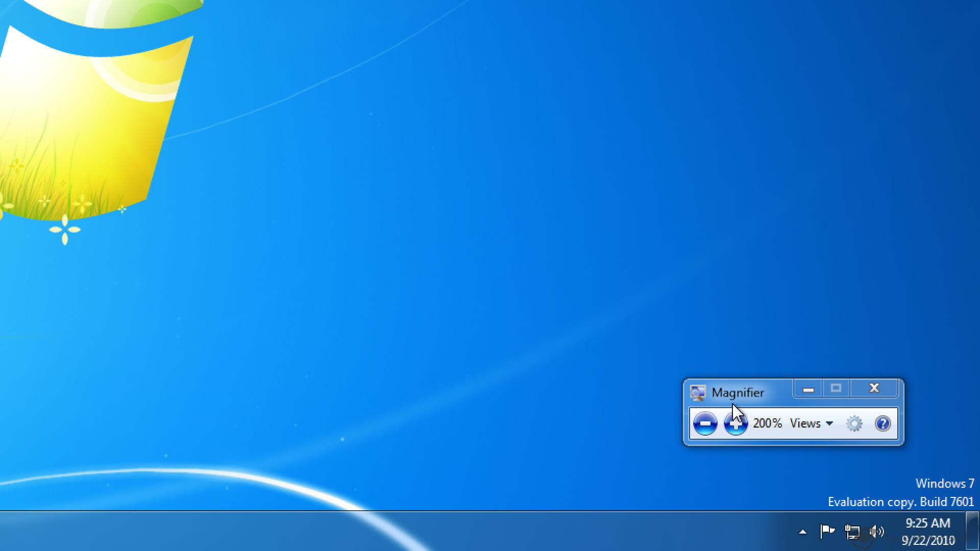Open volume speaker icon in tray
Image resolution: width=980 pixels, height=551 pixels.
point(876,532)
